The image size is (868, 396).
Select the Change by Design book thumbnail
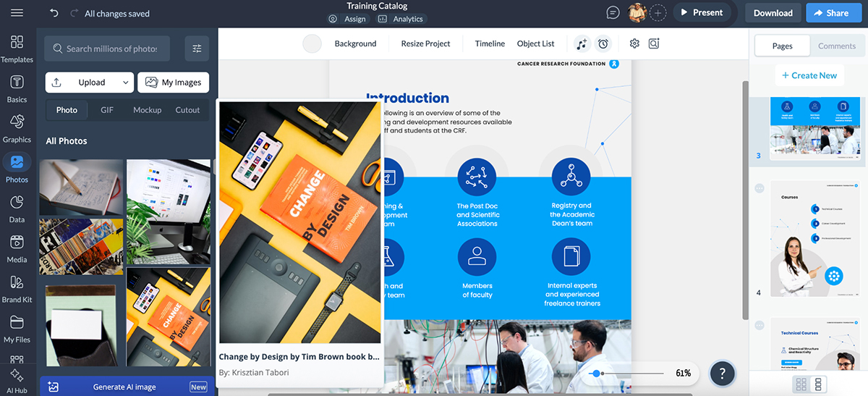click(169, 316)
